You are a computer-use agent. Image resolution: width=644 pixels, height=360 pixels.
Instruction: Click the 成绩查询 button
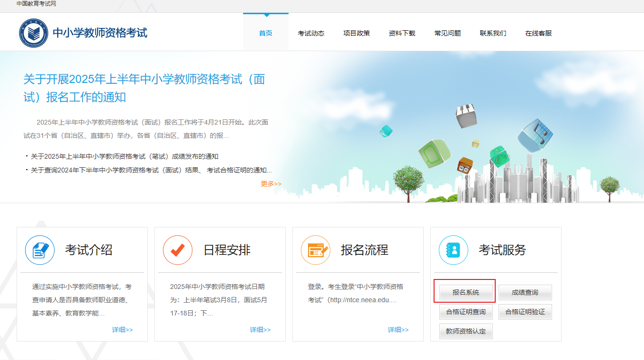click(525, 293)
